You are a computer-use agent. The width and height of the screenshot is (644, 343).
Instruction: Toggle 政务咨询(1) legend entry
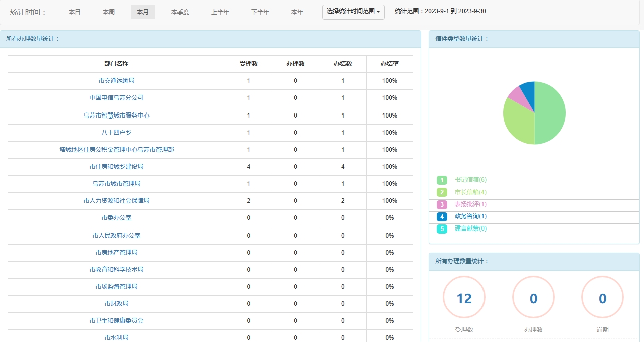(x=470, y=216)
